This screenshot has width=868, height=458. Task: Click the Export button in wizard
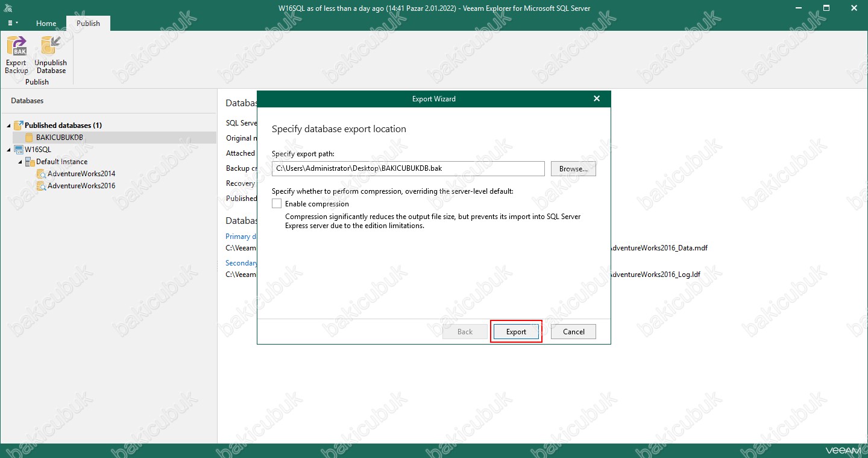[x=516, y=331]
